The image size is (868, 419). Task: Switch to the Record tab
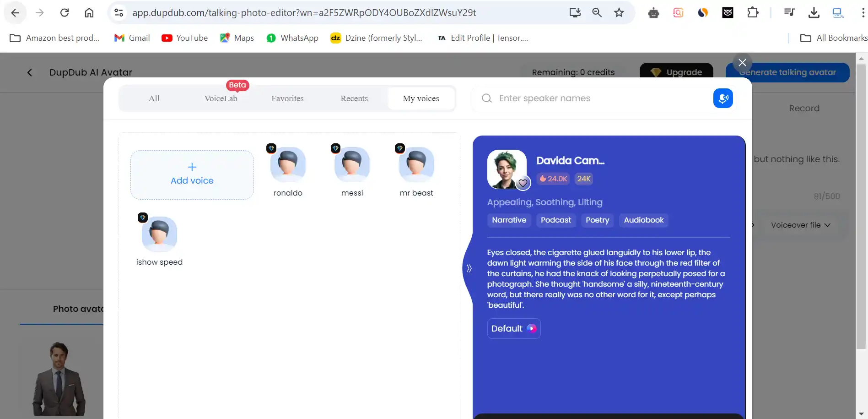[804, 109]
